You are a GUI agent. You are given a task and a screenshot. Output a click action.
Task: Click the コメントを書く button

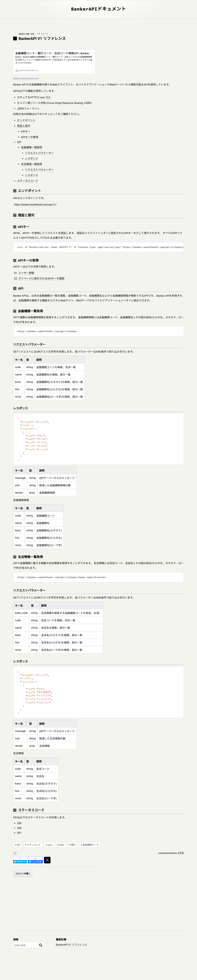[23, 874]
